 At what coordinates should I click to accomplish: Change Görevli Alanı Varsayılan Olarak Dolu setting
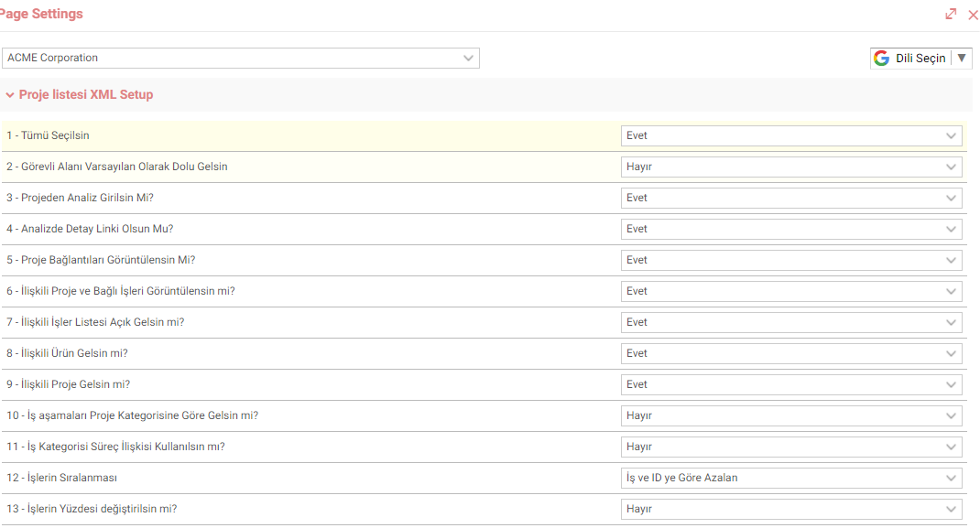(791, 167)
